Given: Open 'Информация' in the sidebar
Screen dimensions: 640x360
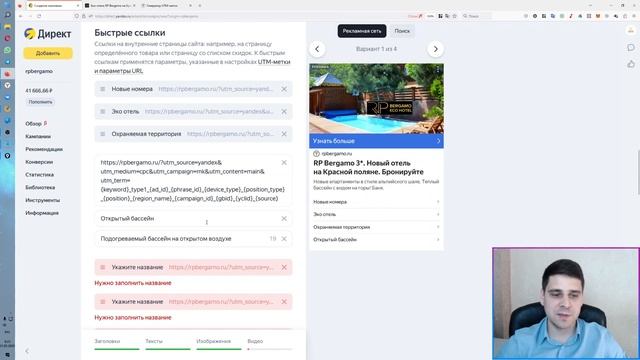Looking at the screenshot, I should 42,213.
